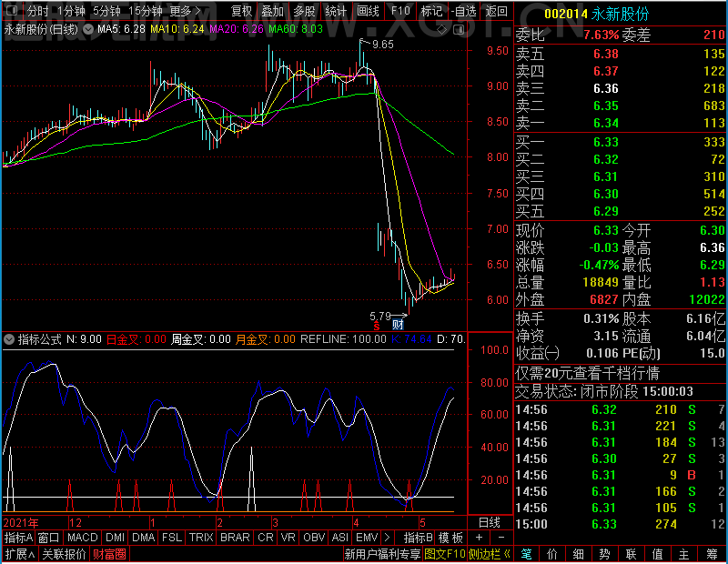
Task: Switch to the 分时 intraday view
Action: 37,11
